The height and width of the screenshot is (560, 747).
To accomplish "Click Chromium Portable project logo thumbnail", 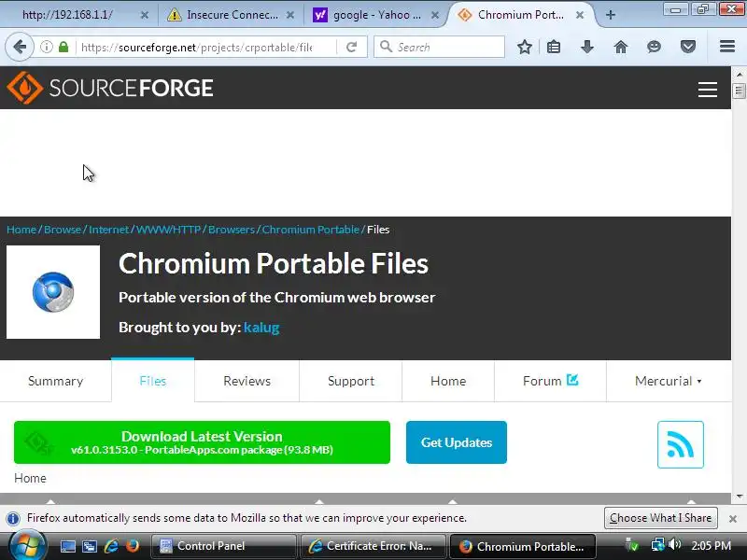I will [x=53, y=292].
